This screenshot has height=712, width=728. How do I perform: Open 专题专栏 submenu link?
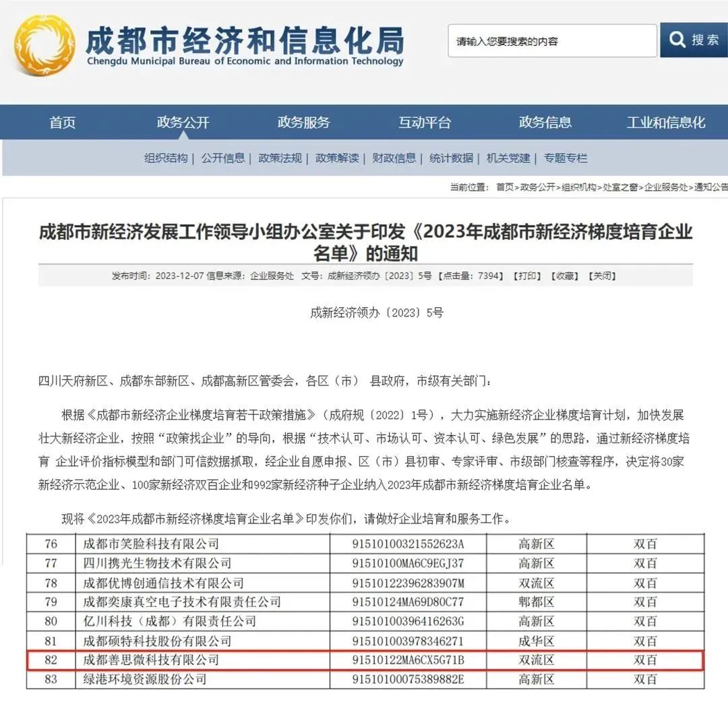(566, 158)
